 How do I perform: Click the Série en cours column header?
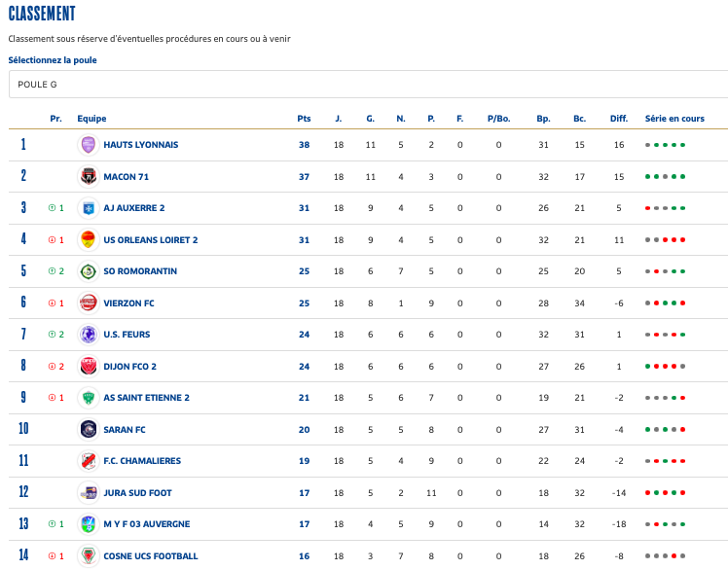pos(673,119)
